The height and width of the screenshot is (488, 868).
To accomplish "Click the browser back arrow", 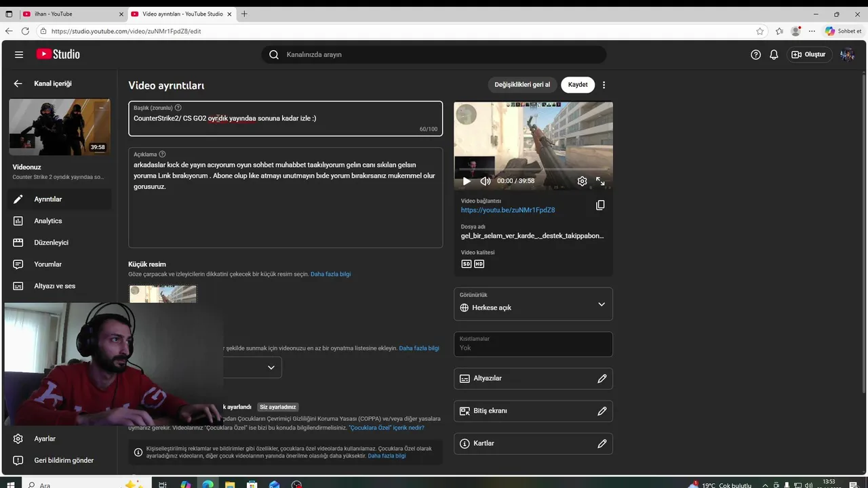I will point(9,31).
